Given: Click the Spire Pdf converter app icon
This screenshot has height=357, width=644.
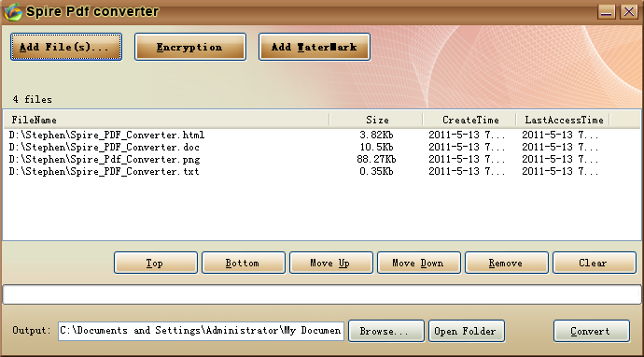Looking at the screenshot, I should [x=12, y=12].
